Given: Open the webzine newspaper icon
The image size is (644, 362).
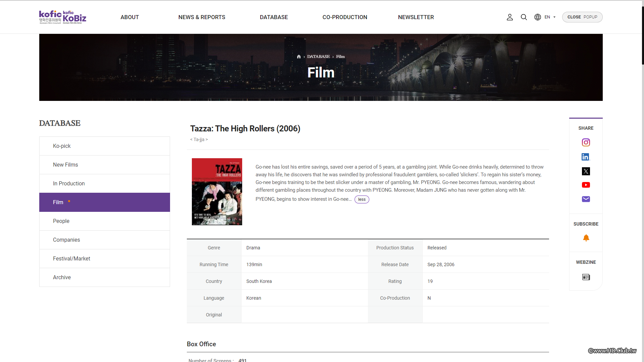Looking at the screenshot, I should tap(586, 277).
